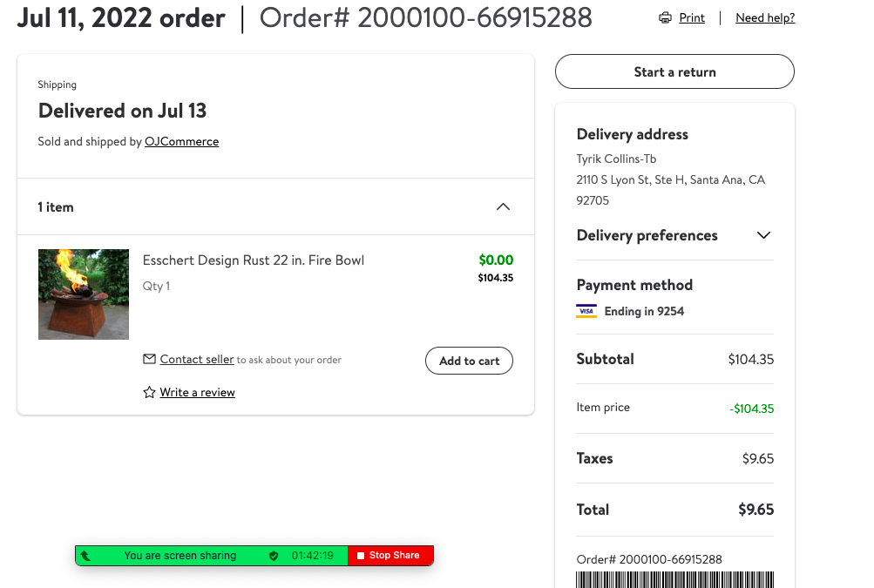The width and height of the screenshot is (874, 588).
Task: Open the Need help? link
Action: [x=765, y=17]
